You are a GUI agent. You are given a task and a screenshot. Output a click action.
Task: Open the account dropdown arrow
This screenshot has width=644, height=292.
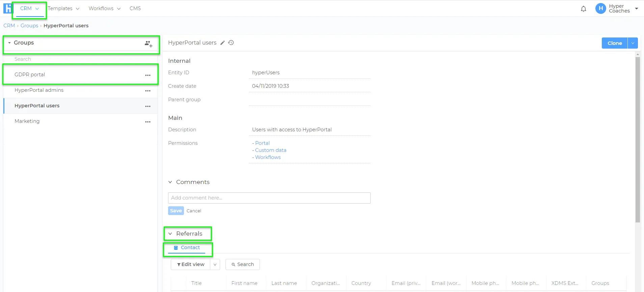pyautogui.click(x=637, y=8)
